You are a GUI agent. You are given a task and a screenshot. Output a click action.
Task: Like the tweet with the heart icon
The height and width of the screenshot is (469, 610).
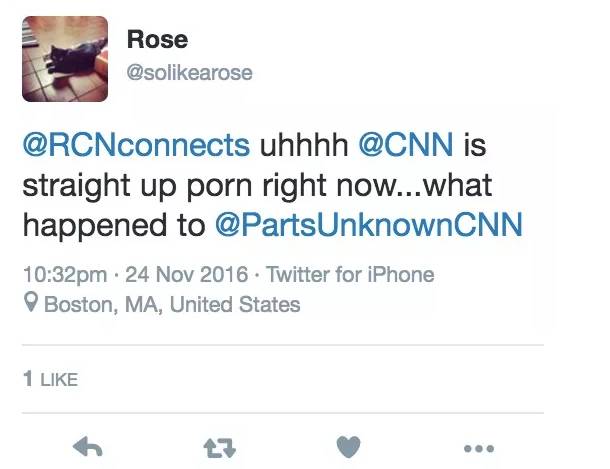[x=347, y=448]
